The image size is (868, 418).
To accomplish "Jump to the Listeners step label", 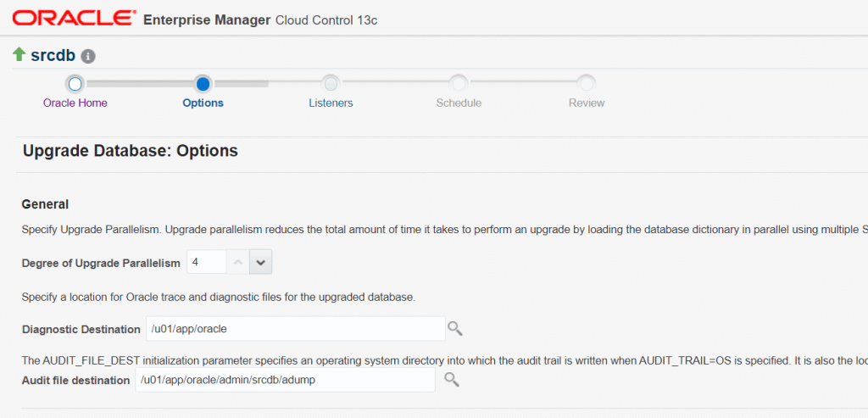I will 331,103.
